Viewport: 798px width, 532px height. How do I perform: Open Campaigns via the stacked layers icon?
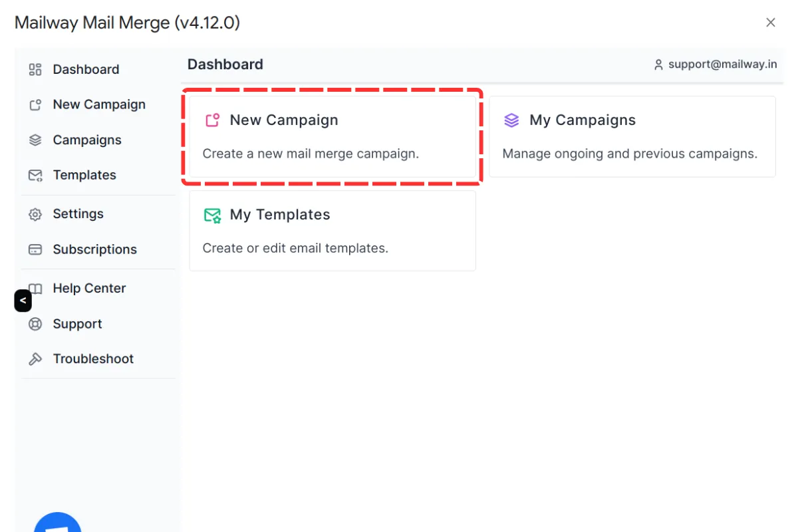coord(35,140)
